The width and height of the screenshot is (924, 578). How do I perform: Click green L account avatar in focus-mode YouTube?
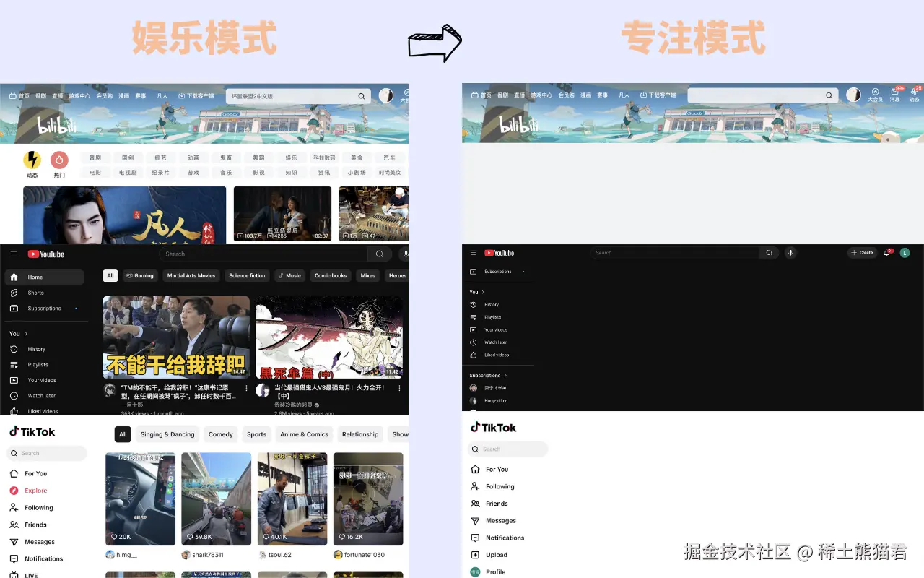click(905, 253)
